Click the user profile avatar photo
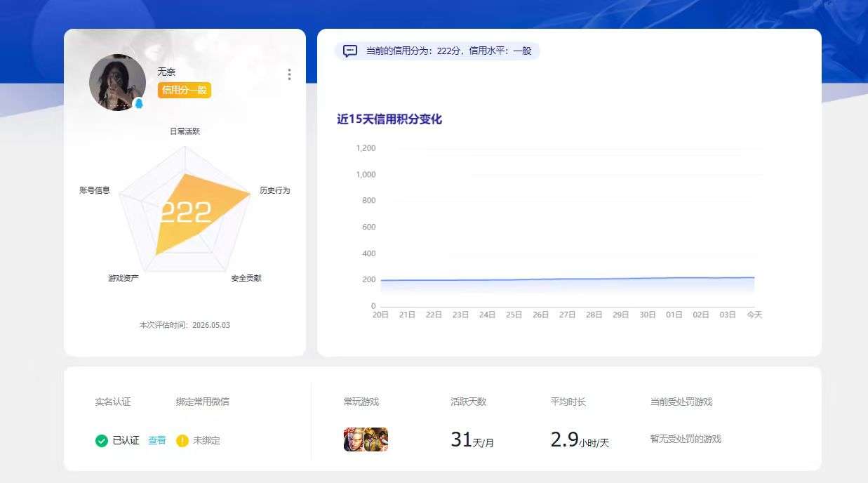This screenshot has height=483, width=868. (x=117, y=82)
